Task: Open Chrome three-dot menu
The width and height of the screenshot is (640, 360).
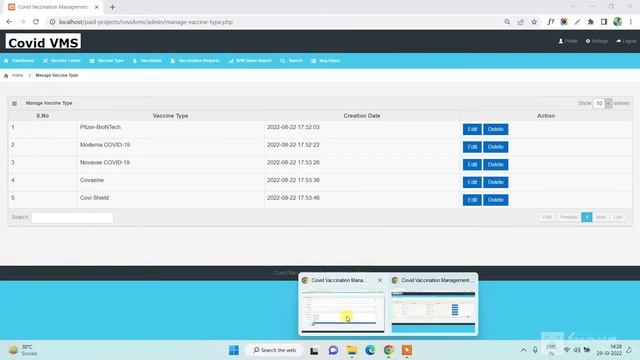Action: coord(631,22)
